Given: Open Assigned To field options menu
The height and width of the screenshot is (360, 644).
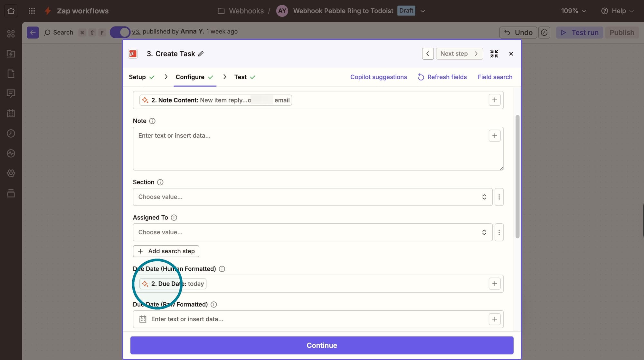Looking at the screenshot, I should point(499,232).
